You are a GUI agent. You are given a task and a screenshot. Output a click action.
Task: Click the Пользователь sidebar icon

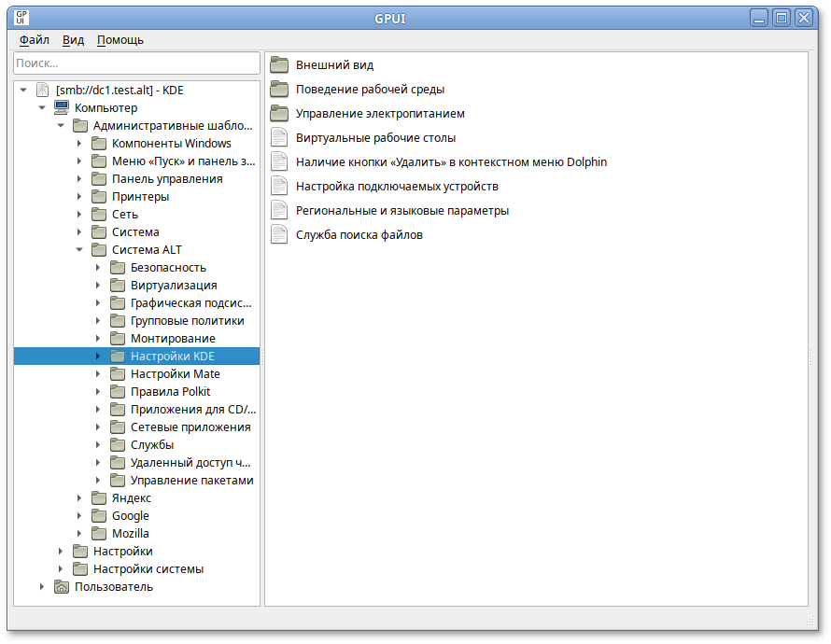[62, 586]
